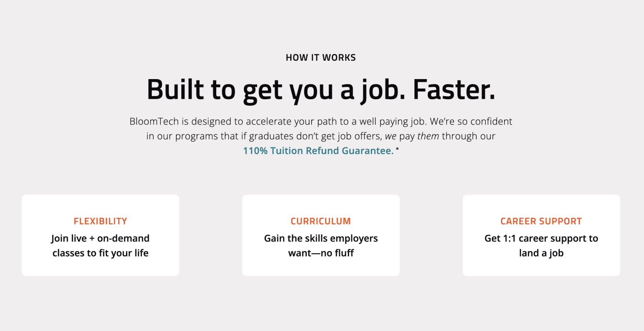Click 'classes to fit your life' line
This screenshot has width=644, height=331.
click(100, 253)
